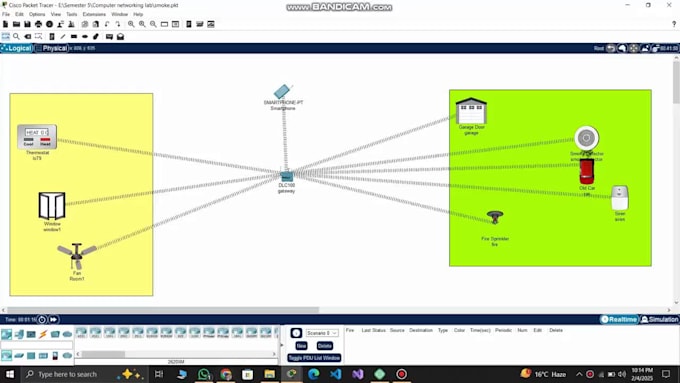The width and height of the screenshot is (680, 383).
Task: Choose the Draw Rectangle tool
Action: (x=74, y=36)
